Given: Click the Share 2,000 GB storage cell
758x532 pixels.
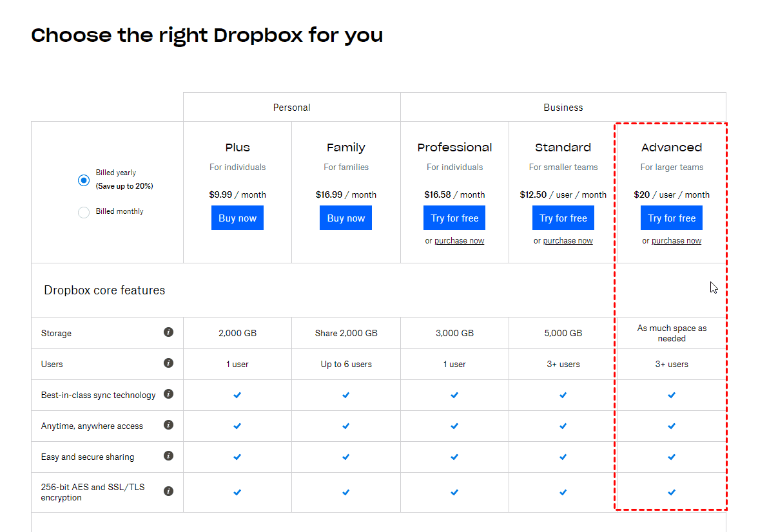Looking at the screenshot, I should (x=345, y=333).
